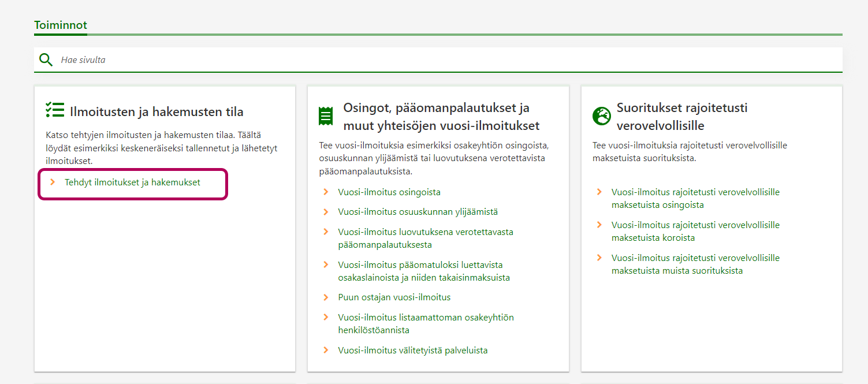This screenshot has width=868, height=384.
Task: Open Vuosi-ilmoitus osingoista link
Action: click(389, 192)
